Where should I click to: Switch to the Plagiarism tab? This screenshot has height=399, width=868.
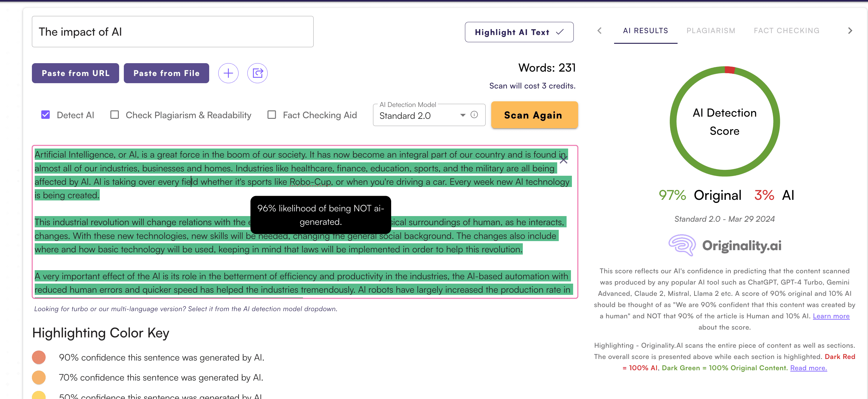click(x=711, y=31)
